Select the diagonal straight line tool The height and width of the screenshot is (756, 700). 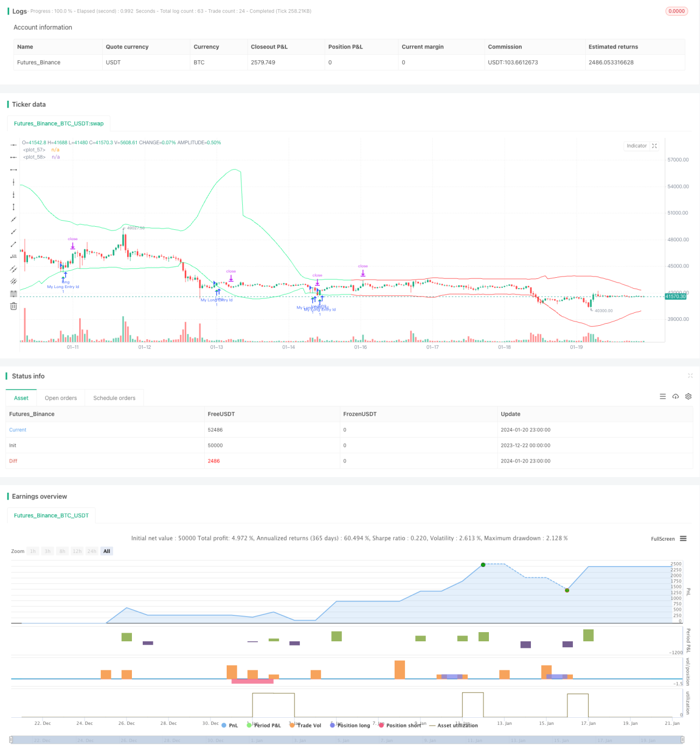click(13, 219)
